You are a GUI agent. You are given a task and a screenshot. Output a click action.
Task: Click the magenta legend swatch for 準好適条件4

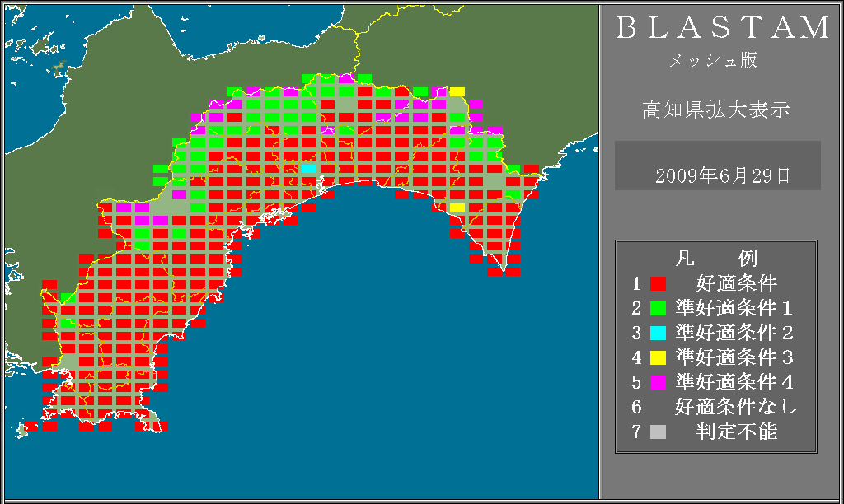(658, 382)
